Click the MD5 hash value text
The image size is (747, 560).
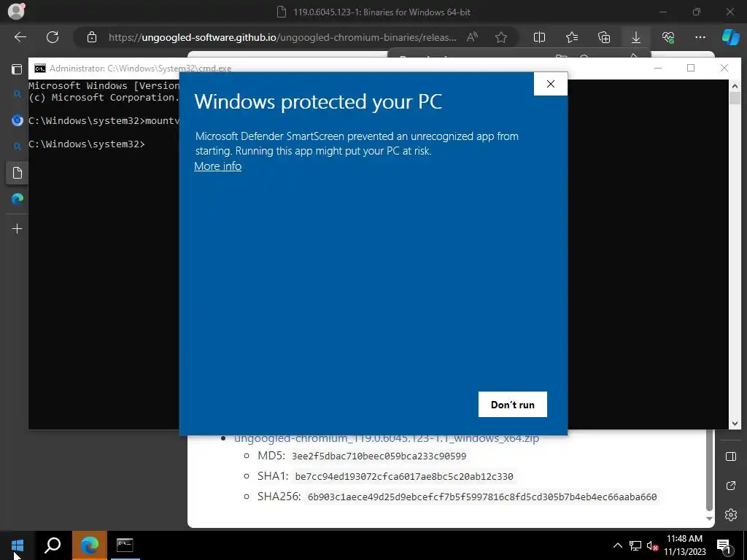(x=379, y=456)
